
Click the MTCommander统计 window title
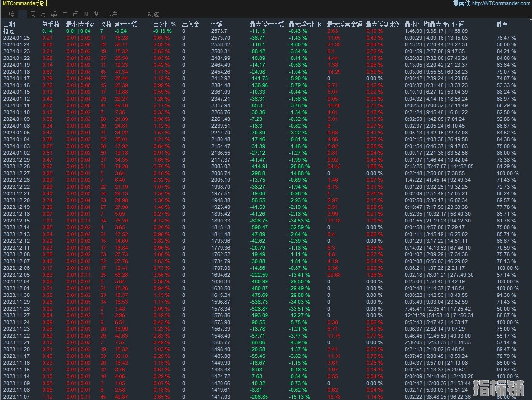click(26, 3)
